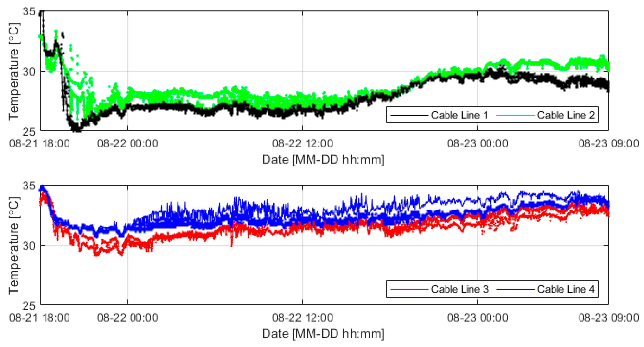Click the Cable Line 1 legend label
The image size is (644, 347).
click(459, 115)
